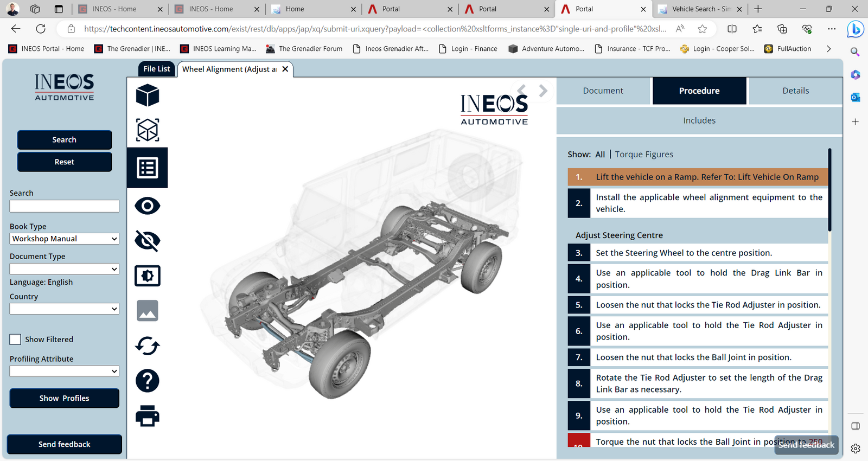868x461 pixels.
Task: Click the Reset button
Action: [x=65, y=162]
